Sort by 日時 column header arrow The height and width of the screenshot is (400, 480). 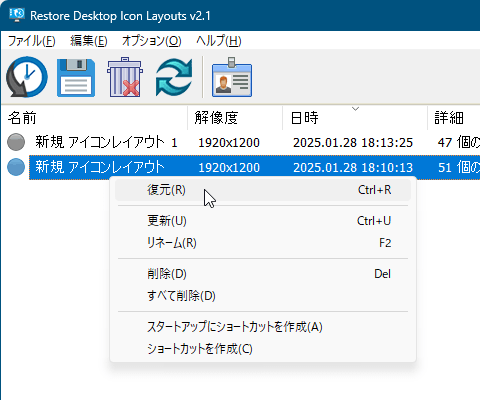[355, 109]
